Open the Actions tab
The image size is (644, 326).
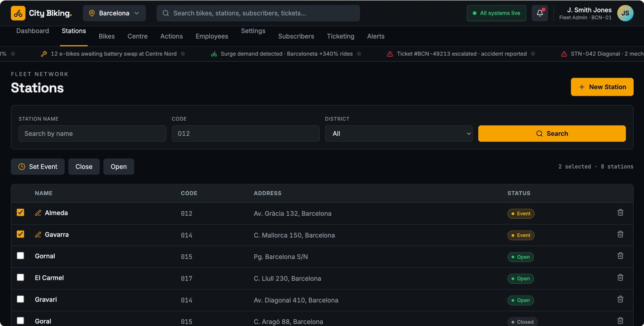[x=171, y=36]
